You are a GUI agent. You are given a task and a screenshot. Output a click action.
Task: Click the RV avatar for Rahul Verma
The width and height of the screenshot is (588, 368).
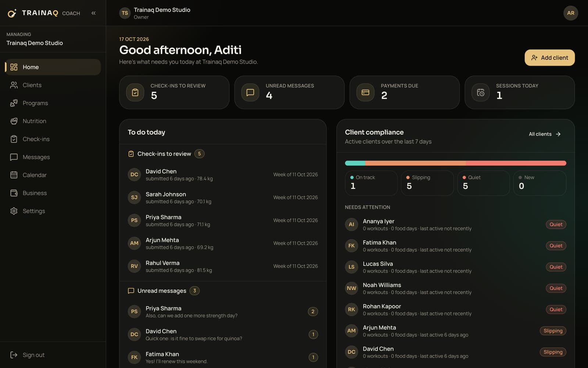click(x=134, y=266)
